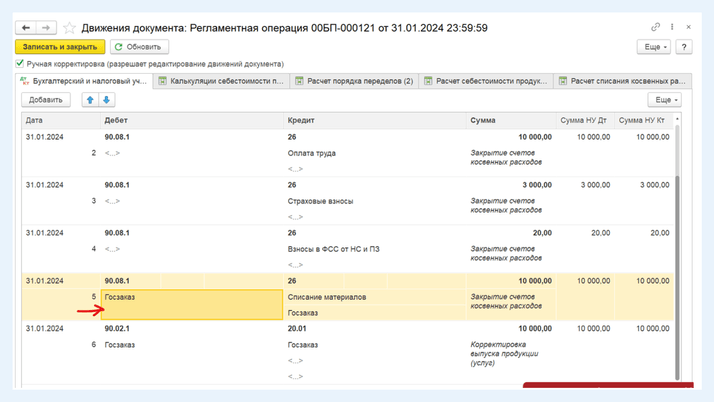Add a new entry with Добавить
The image size is (714, 402).
(x=46, y=100)
